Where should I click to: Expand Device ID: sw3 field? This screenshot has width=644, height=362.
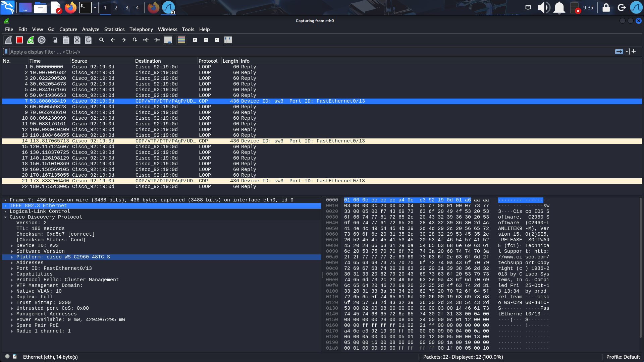pos(12,246)
